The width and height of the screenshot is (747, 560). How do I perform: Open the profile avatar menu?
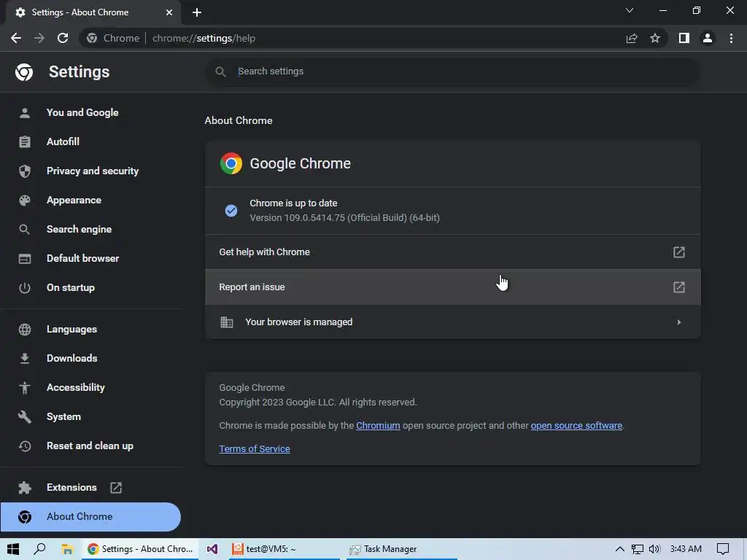tap(708, 38)
